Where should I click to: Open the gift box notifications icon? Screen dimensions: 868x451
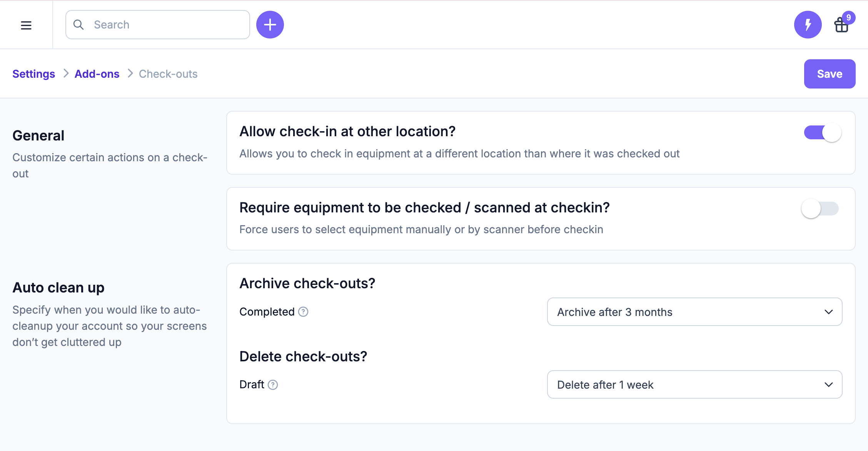(x=841, y=25)
